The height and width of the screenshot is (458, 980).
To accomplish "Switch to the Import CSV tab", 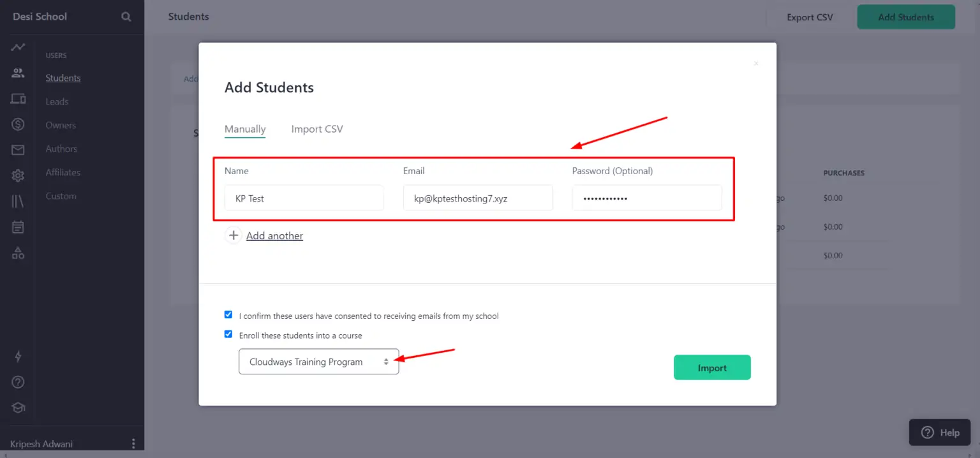I will tap(317, 129).
